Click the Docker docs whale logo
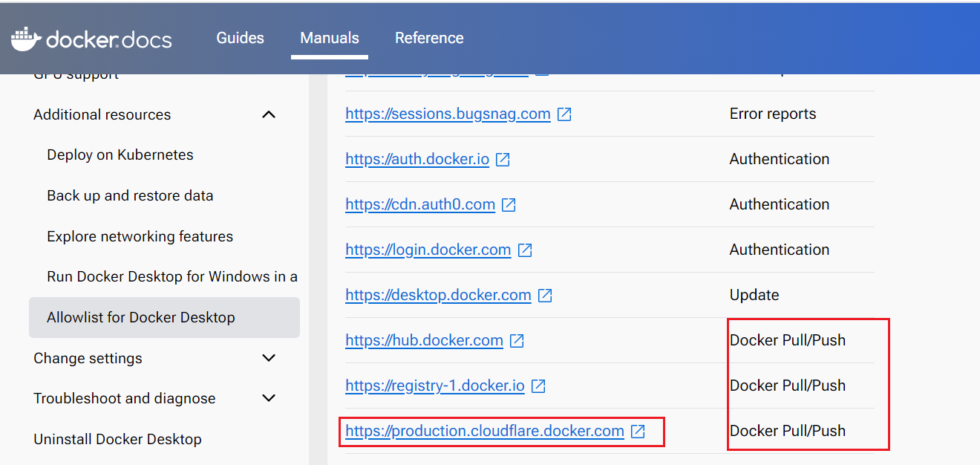 pos(24,39)
